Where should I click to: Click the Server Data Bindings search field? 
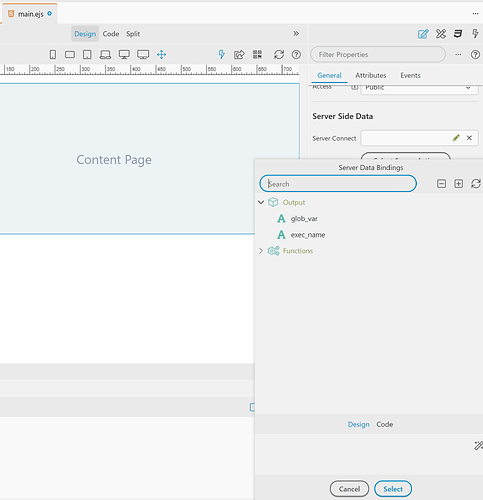point(338,184)
